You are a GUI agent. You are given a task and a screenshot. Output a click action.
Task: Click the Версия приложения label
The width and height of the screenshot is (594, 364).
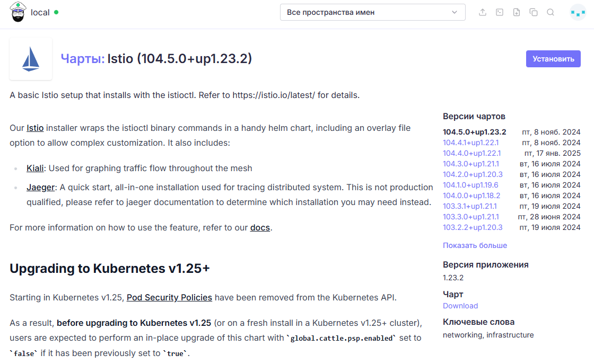coord(486,265)
